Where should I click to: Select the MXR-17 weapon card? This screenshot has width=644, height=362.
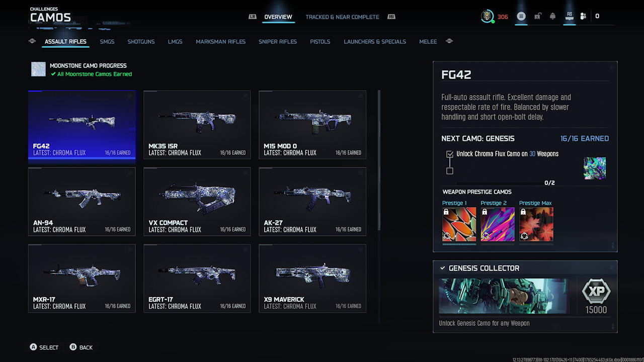pos(82,279)
